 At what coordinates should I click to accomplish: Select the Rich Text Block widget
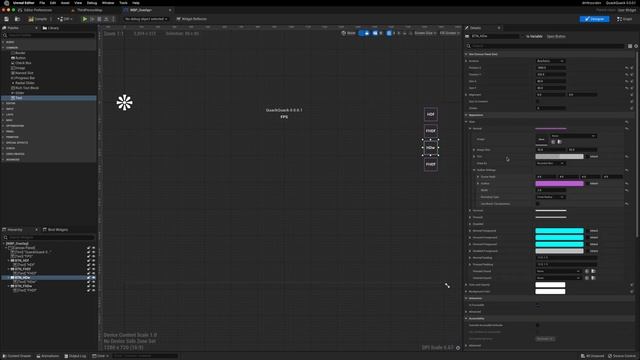pyautogui.click(x=25, y=88)
